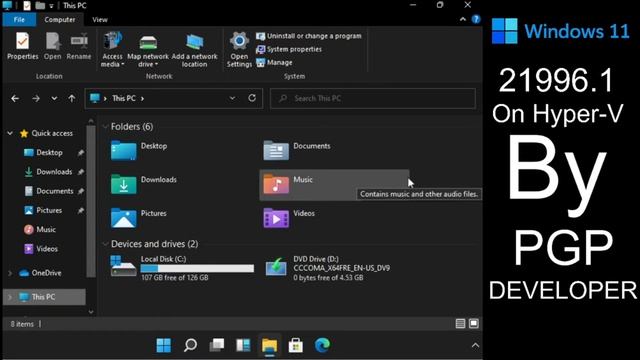Screen dimensions: 640x360
Task: Collapse the Folders (6) group
Action: [105, 127]
